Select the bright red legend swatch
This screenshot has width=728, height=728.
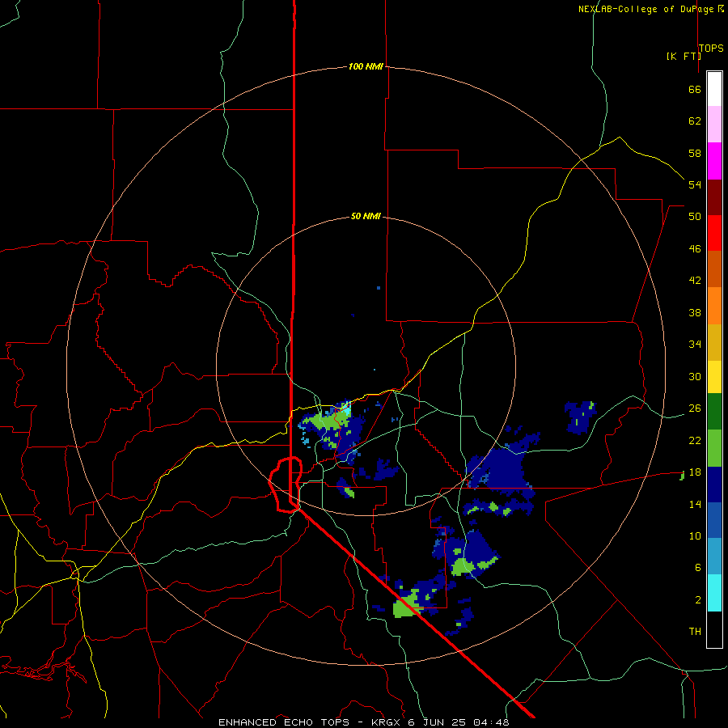(x=714, y=233)
